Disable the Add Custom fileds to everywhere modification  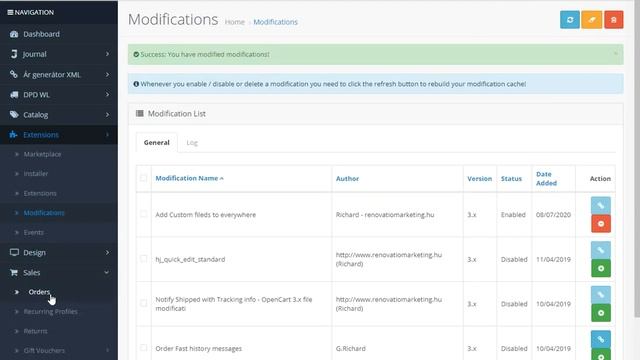[x=601, y=224]
